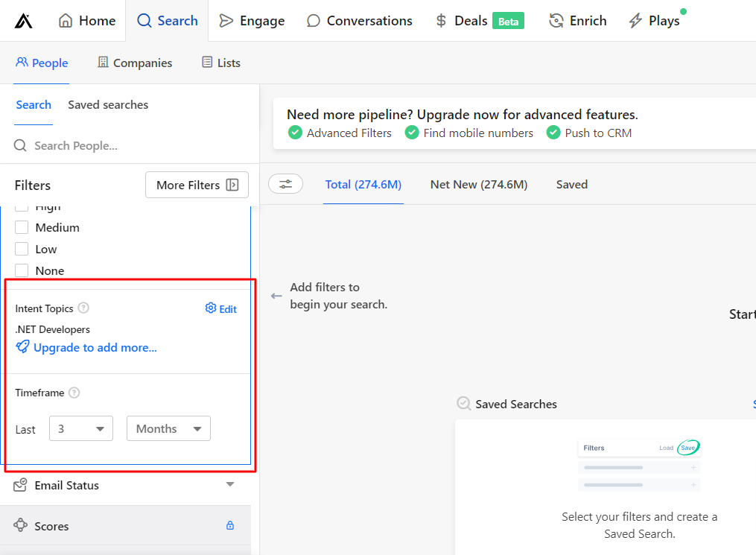Edit the Intent Topics settings

click(220, 308)
